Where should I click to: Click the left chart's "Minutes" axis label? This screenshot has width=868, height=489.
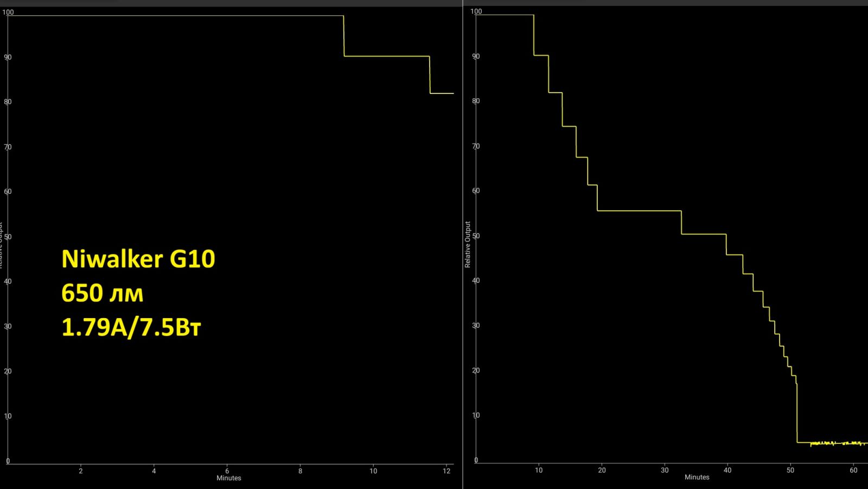pyautogui.click(x=228, y=478)
